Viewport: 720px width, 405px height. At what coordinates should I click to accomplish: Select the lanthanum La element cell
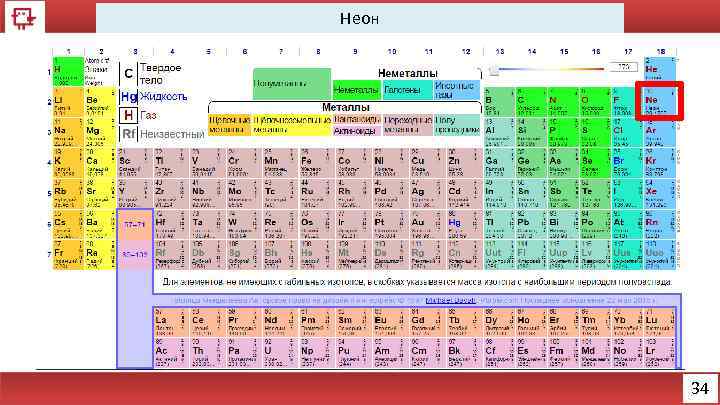tap(171, 322)
